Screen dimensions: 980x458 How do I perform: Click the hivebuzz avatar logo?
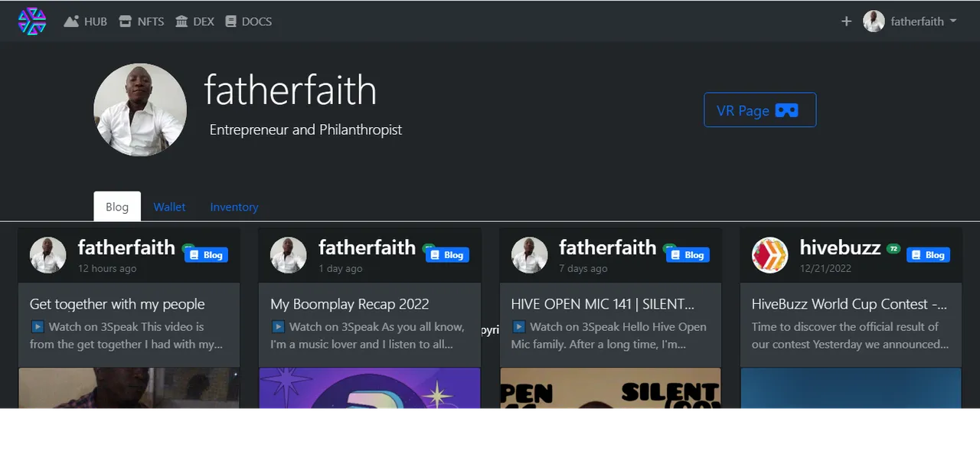coord(770,255)
